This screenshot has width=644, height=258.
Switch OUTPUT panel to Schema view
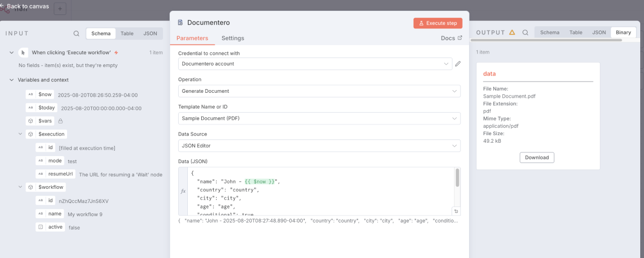[x=550, y=33]
